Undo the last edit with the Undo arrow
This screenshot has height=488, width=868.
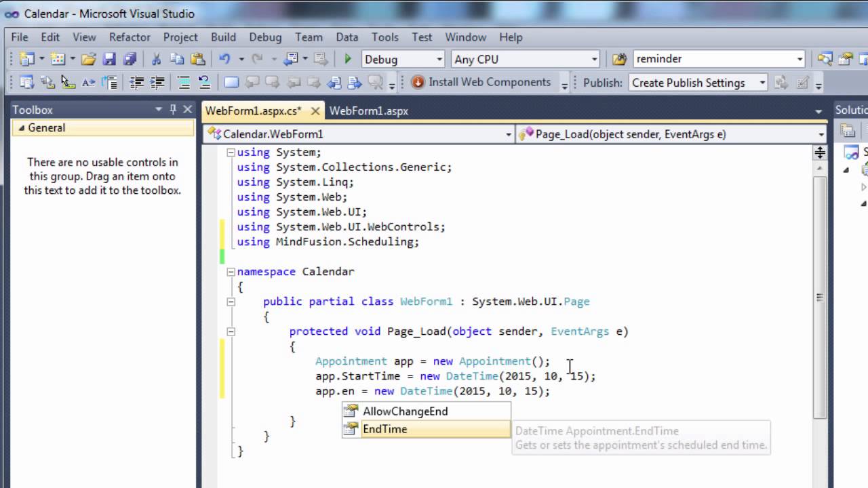225,59
